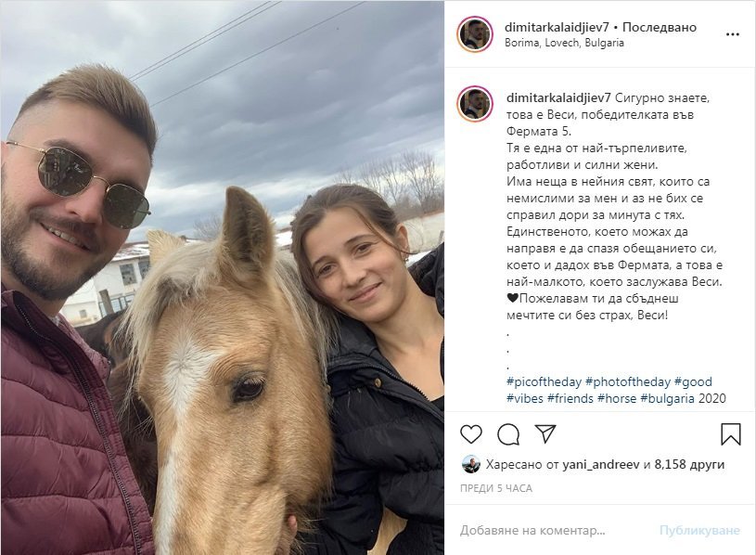Click the Публикуване post button
Image resolution: width=756 pixels, height=555 pixels.
click(x=699, y=531)
